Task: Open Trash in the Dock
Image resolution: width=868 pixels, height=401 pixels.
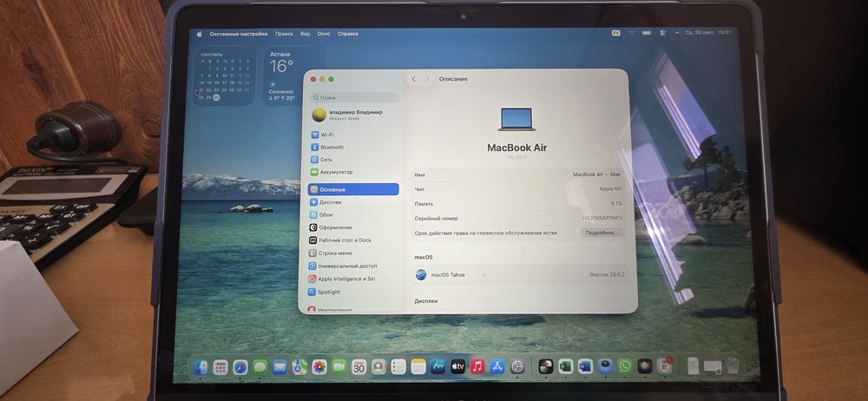Action: pyautogui.click(x=733, y=365)
